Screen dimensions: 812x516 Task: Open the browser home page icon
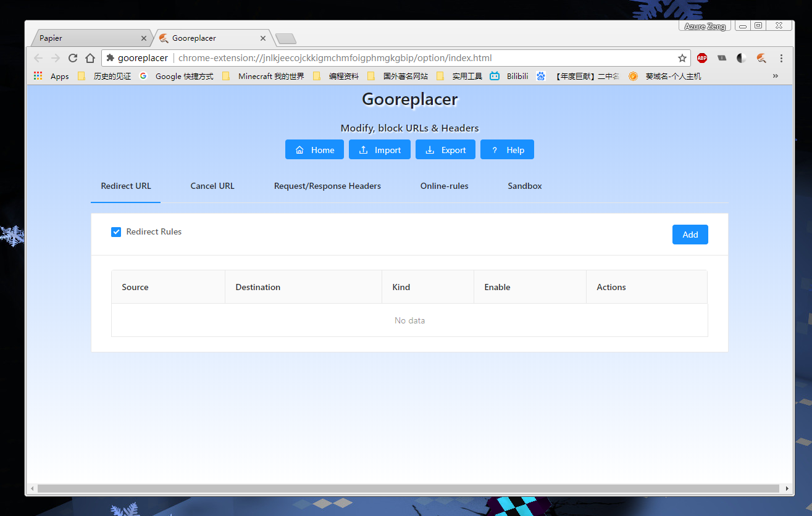(x=90, y=58)
